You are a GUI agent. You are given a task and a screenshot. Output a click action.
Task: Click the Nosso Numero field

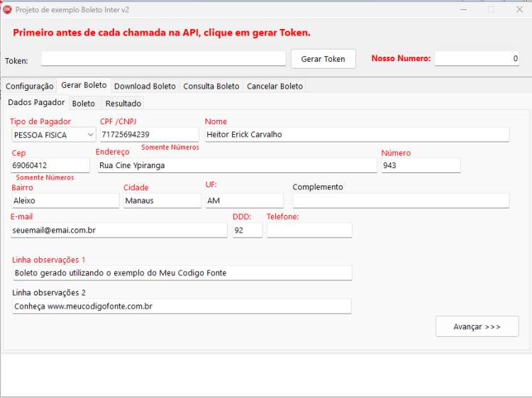(x=477, y=58)
